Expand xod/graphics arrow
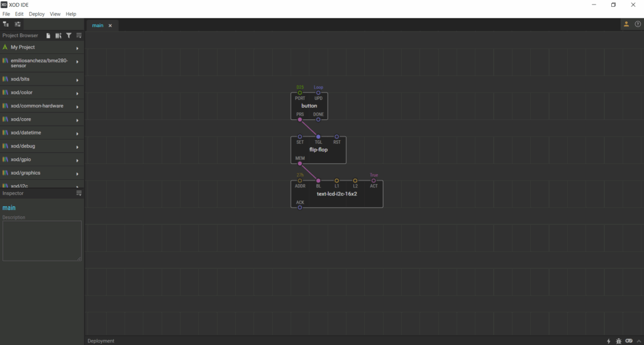Image resolution: width=644 pixels, height=345 pixels. pos(77,174)
